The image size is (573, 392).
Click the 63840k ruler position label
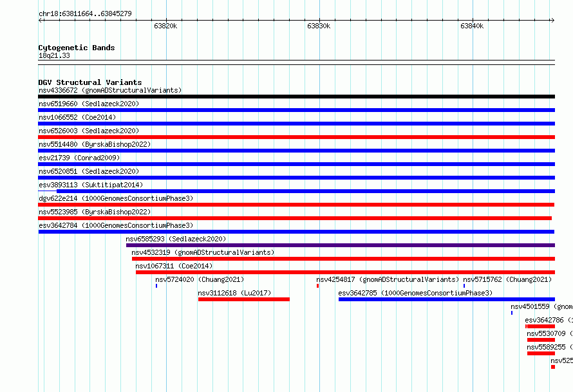tap(472, 26)
